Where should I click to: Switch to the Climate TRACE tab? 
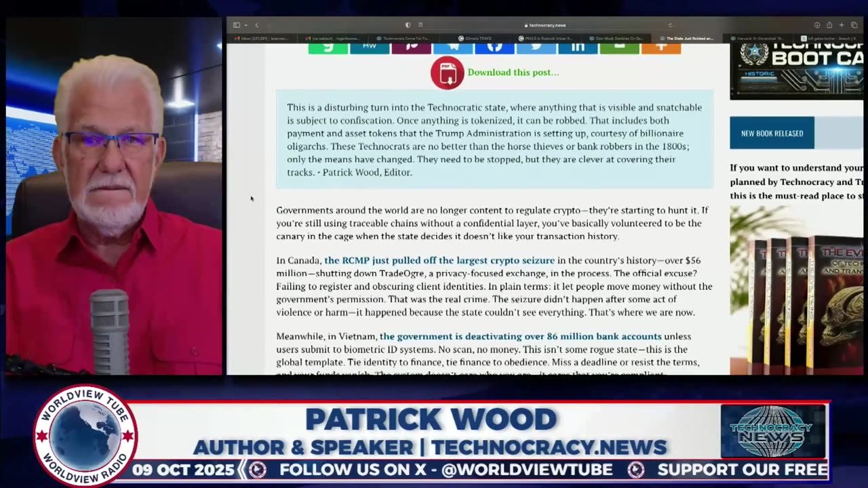click(x=475, y=39)
